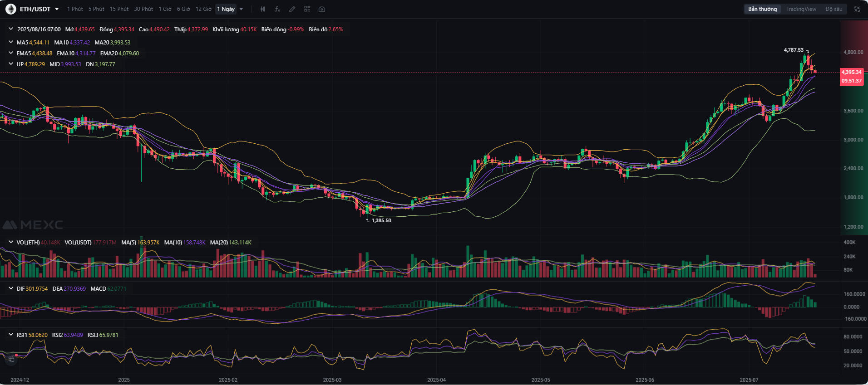Click the Biến động -0.99% value
Image resolution: width=868 pixels, height=385 pixels.
[296, 29]
